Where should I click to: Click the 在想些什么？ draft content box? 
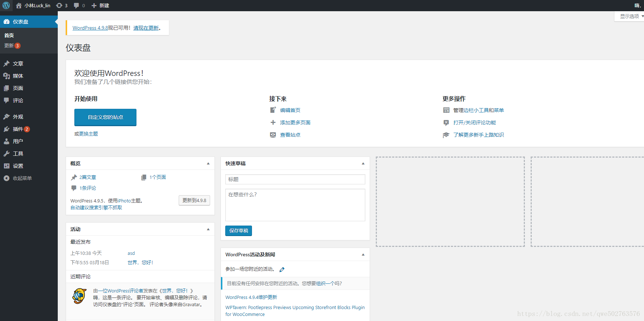[295, 205]
